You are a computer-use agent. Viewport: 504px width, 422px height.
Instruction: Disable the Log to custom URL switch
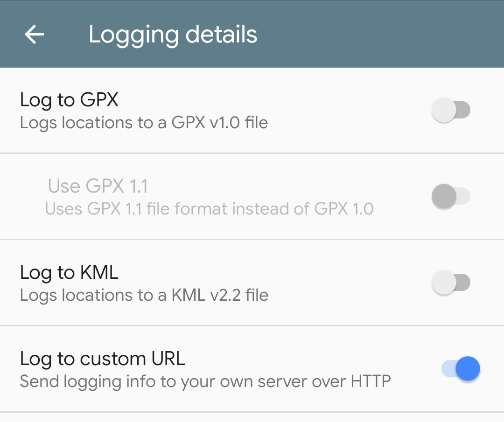pos(461,369)
